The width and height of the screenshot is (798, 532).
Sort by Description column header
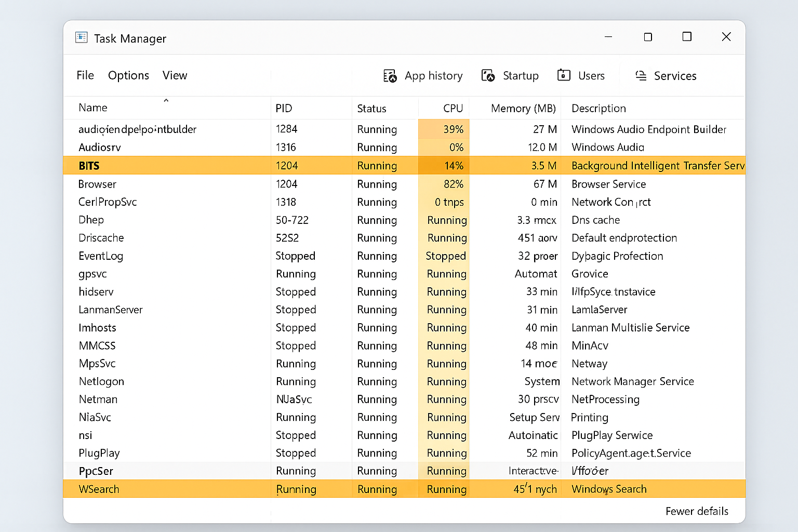pyautogui.click(x=598, y=109)
